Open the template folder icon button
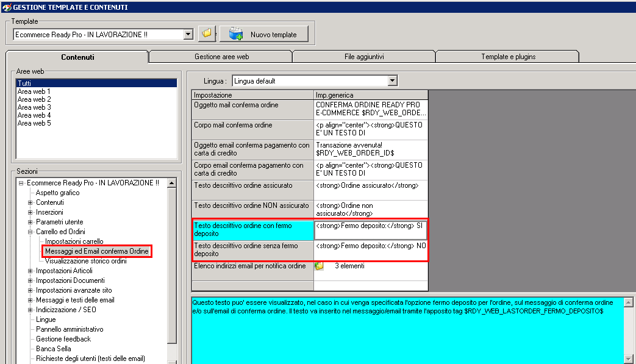The height and width of the screenshot is (364, 636). [x=207, y=34]
